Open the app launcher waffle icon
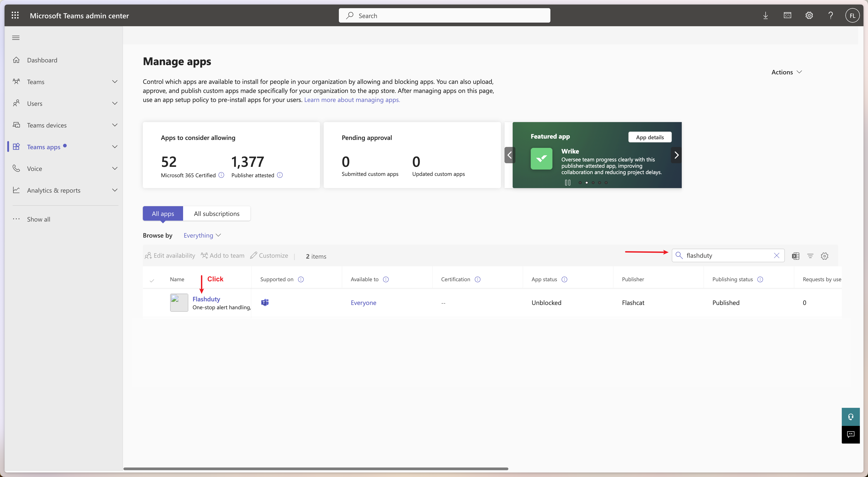Screen dimensions: 868x477 tap(15, 15)
